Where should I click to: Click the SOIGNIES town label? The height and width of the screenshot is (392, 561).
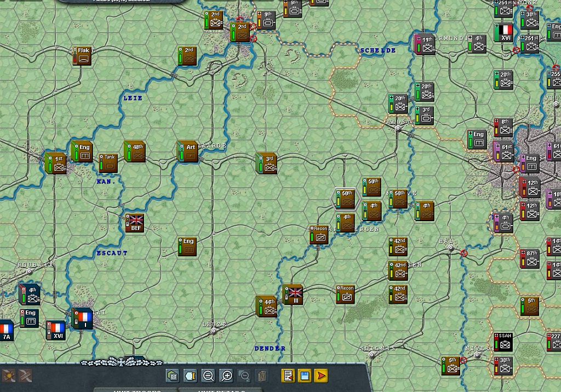point(378,348)
